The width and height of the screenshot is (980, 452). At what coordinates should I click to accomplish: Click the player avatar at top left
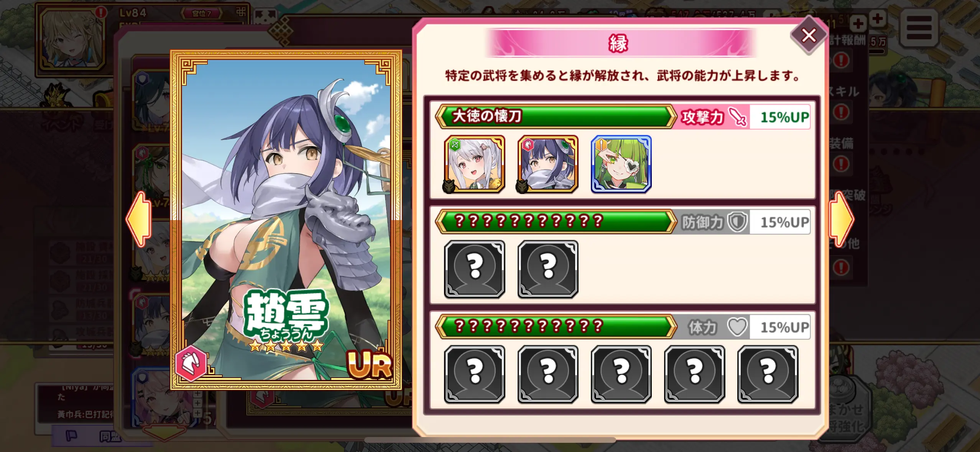click(x=72, y=39)
